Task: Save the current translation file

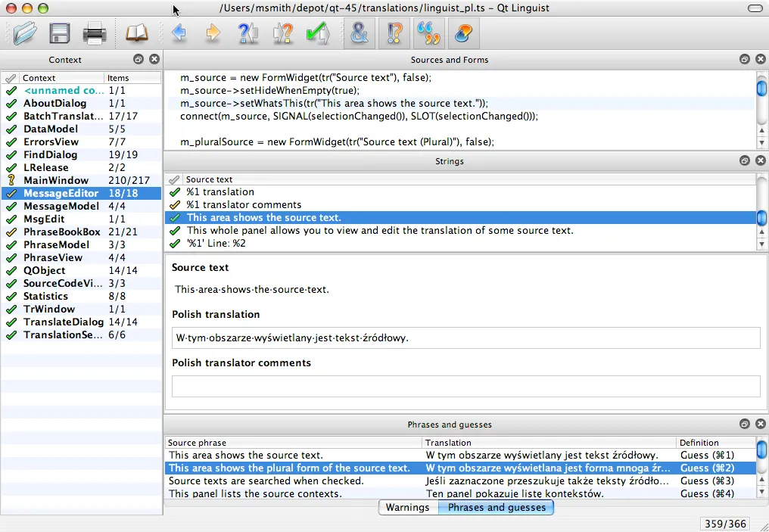Action: (60, 33)
